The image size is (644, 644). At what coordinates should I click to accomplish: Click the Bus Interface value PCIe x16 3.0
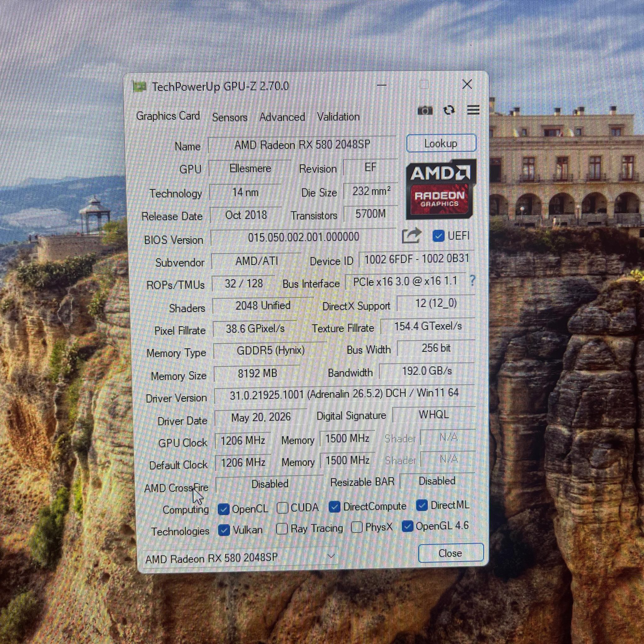(x=405, y=282)
